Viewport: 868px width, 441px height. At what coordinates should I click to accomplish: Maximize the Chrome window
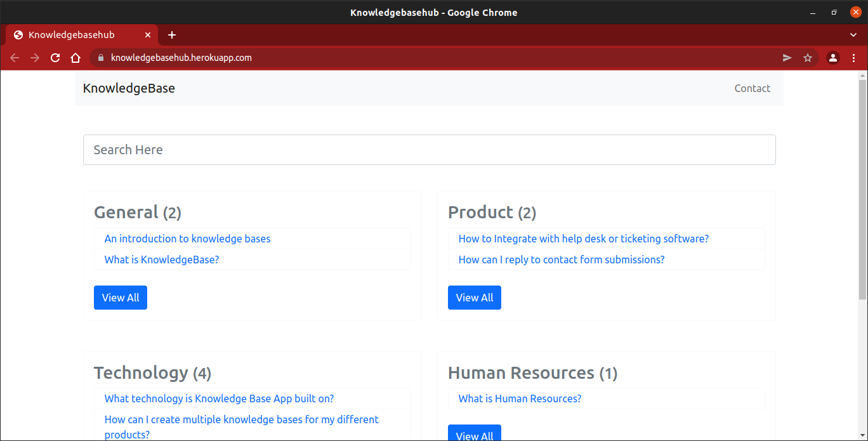834,13
